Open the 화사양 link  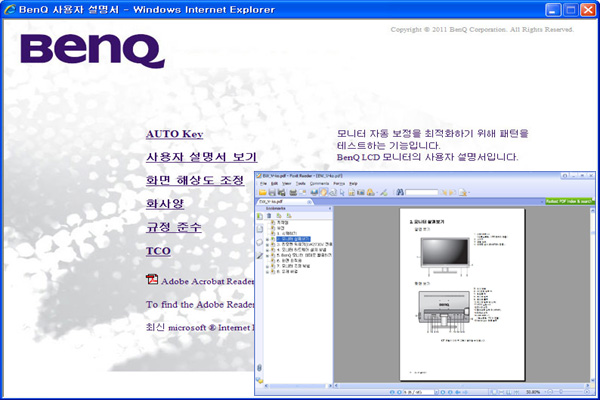165,204
